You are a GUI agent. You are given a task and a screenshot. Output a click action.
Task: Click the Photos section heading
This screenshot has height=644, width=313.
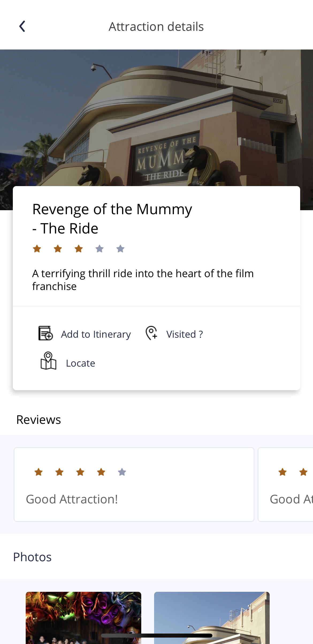(x=32, y=557)
